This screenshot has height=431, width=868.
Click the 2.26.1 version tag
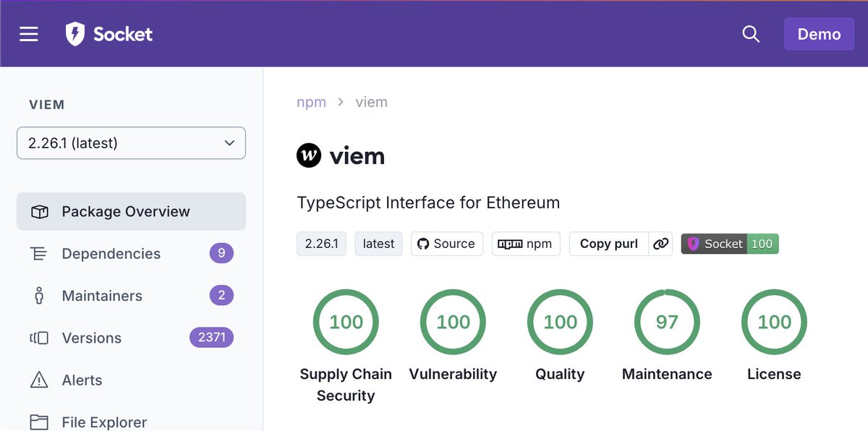click(x=322, y=244)
